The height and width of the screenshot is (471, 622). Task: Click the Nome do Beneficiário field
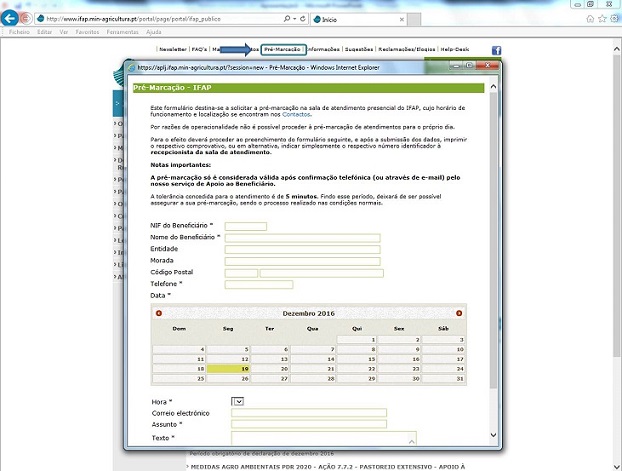point(302,238)
